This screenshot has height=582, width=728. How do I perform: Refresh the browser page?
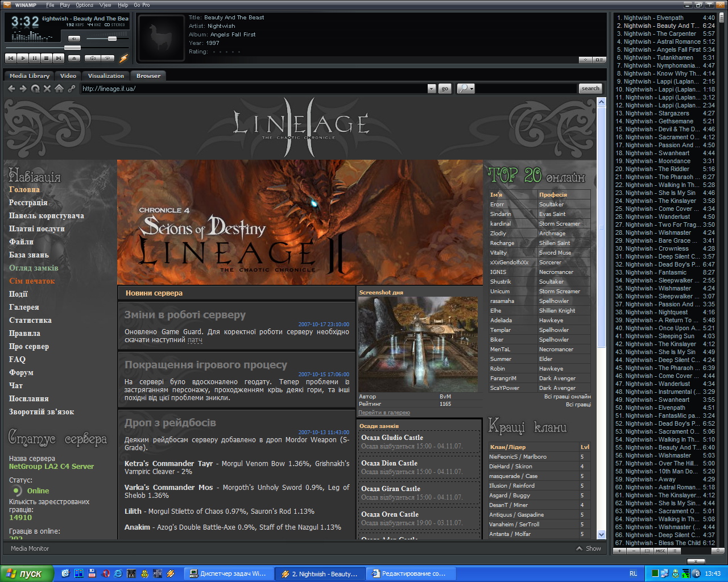pyautogui.click(x=35, y=88)
